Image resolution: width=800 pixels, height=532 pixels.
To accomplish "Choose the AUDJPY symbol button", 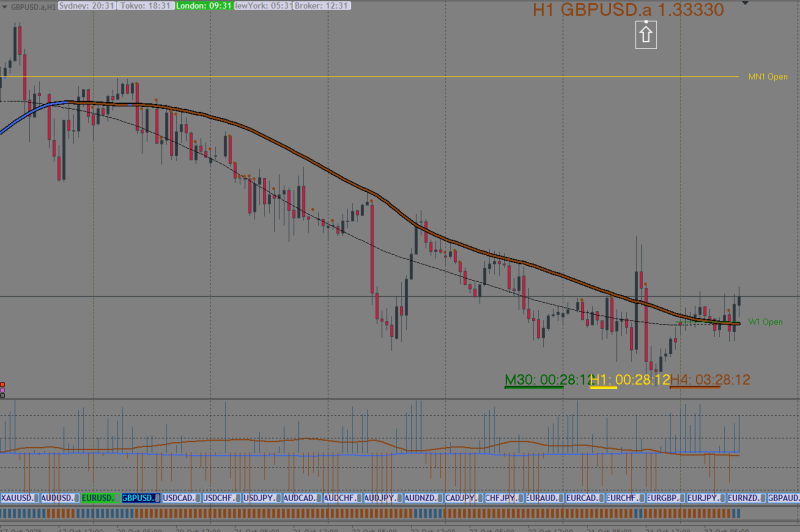I will pyautogui.click(x=383, y=498).
